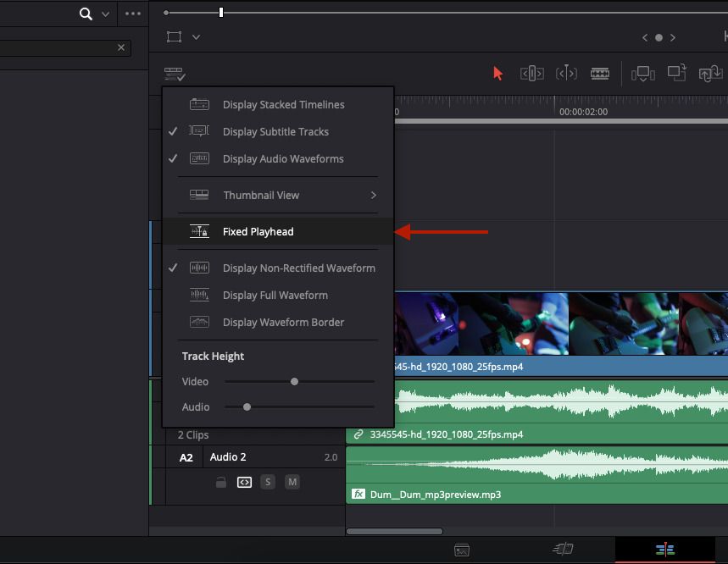Select the Blade edit mode tool

pyautogui.click(x=600, y=73)
